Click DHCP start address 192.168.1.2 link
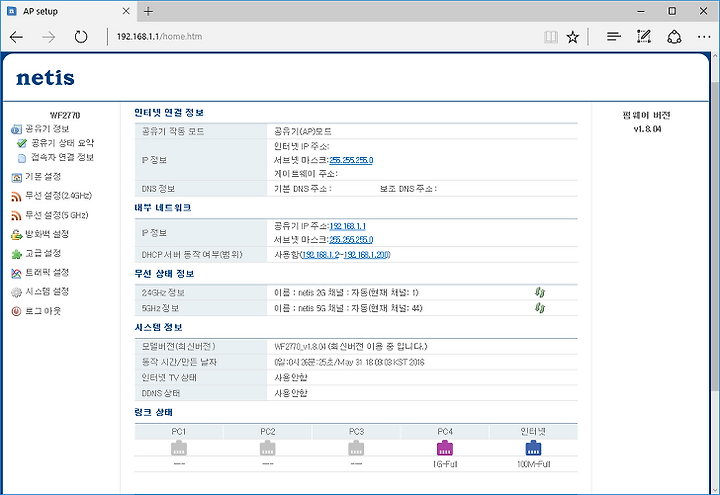 321,255
